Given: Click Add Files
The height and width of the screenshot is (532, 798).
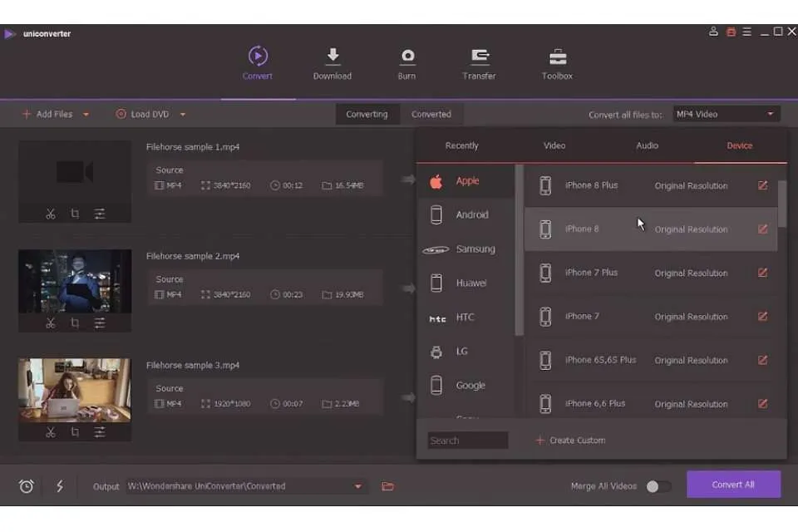Looking at the screenshot, I should 48,115.
